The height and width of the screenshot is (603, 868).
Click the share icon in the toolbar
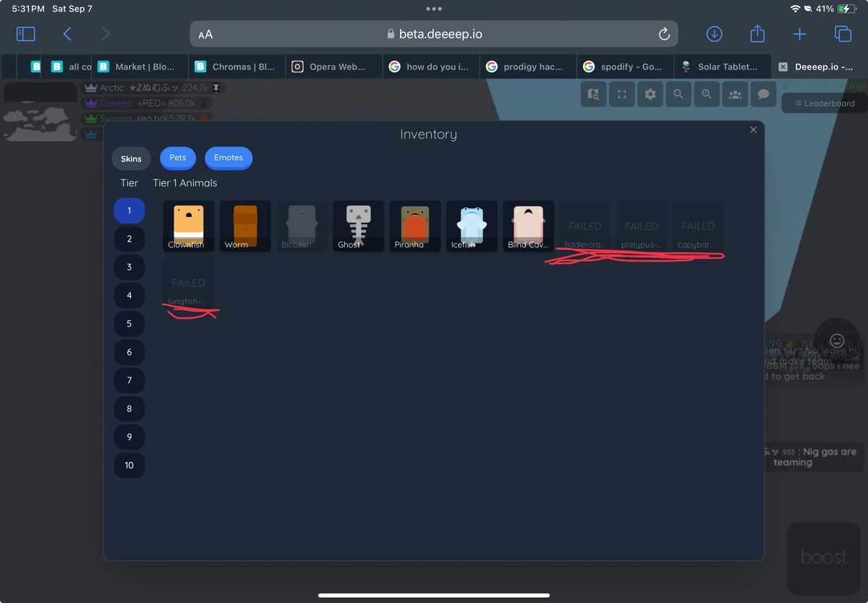pos(757,33)
